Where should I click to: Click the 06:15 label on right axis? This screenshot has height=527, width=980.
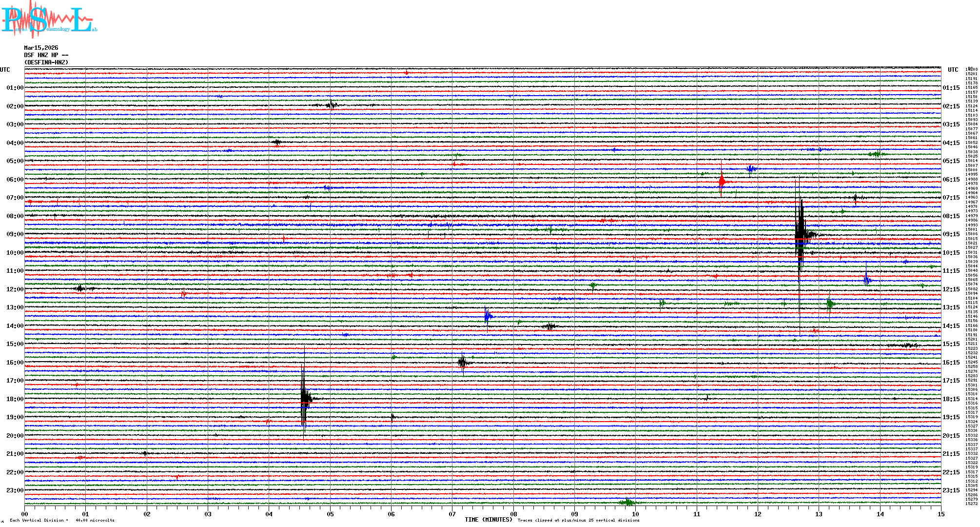(951, 180)
